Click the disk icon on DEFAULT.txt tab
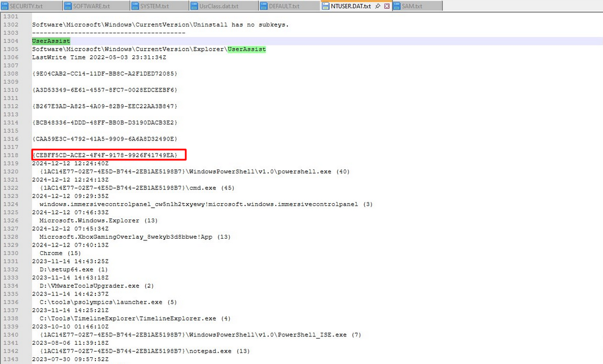Viewport: 603px width, 364px height. coord(264,6)
